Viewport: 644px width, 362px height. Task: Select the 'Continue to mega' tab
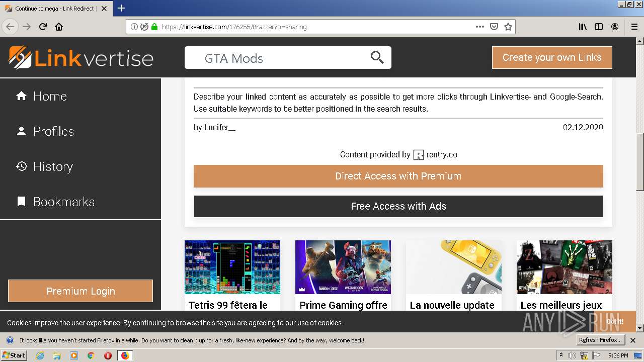coord(56,9)
